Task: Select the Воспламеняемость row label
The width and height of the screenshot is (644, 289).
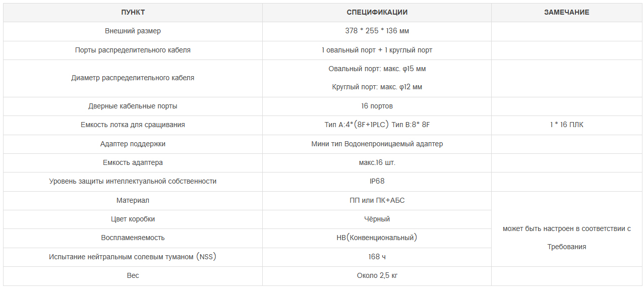Action: (x=133, y=238)
